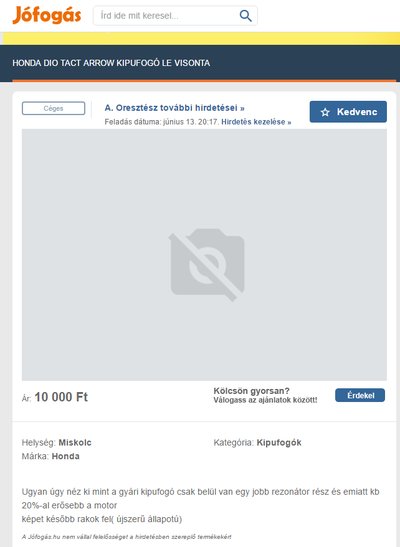
Task: Click the magnifying glass search icon
Action: pos(246,16)
